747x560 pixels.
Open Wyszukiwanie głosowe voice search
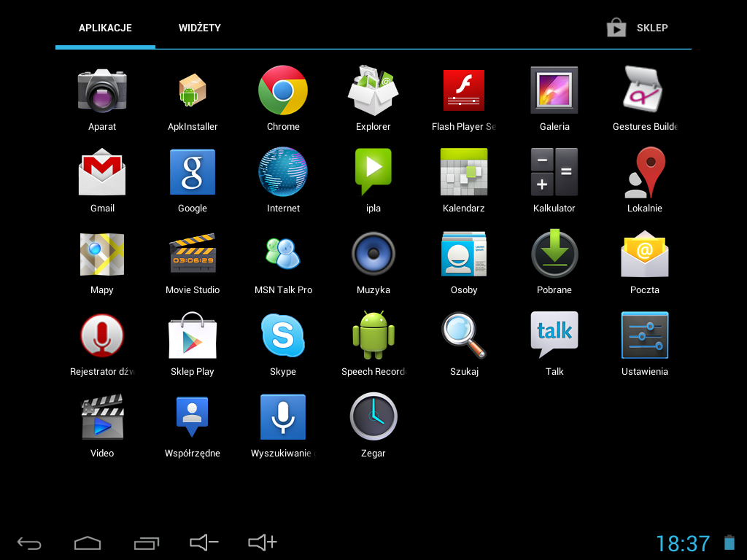pyautogui.click(x=283, y=417)
